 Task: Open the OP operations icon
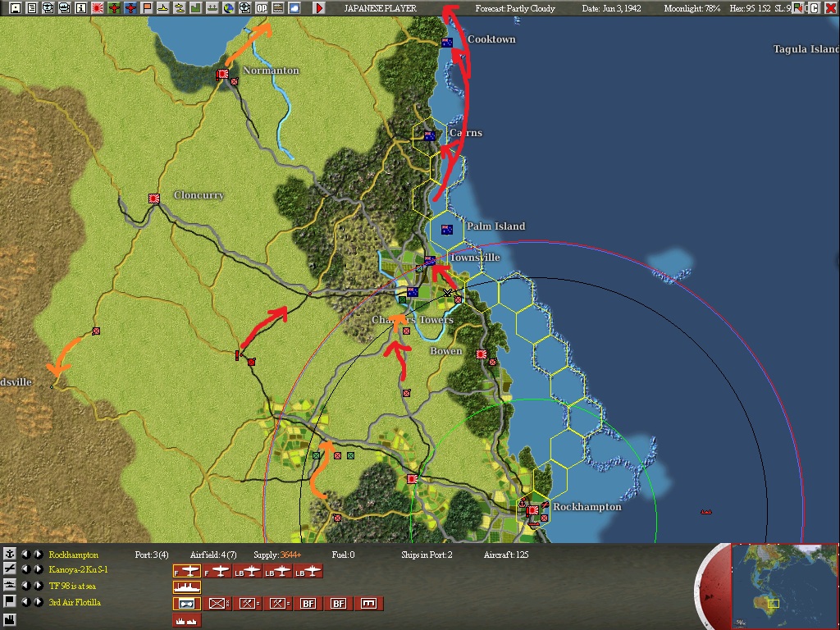tap(262, 8)
